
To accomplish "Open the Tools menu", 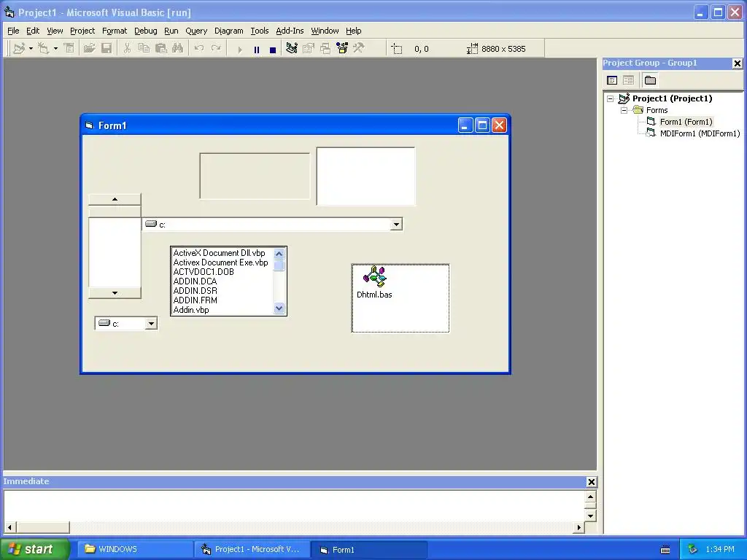I will [x=260, y=31].
